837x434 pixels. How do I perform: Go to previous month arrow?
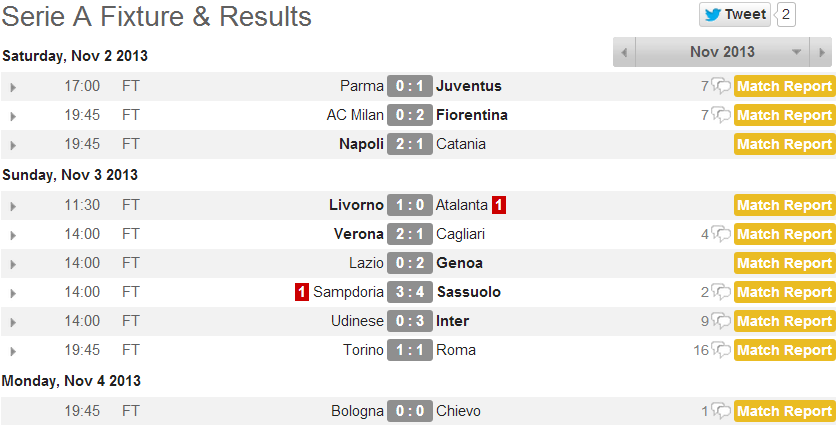[x=624, y=52]
